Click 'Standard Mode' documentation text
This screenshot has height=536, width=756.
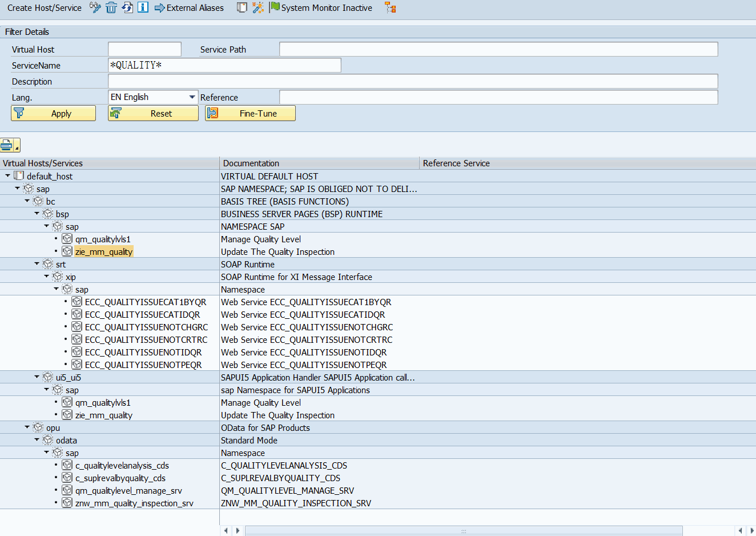pyautogui.click(x=249, y=441)
